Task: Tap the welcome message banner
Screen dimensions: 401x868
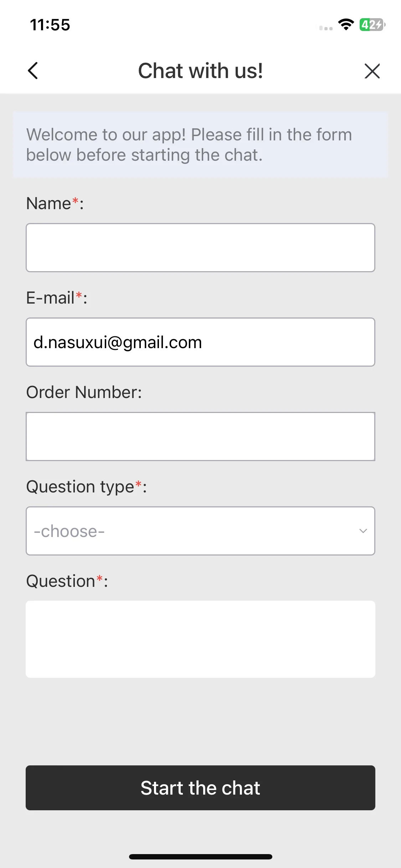Action: [200, 145]
